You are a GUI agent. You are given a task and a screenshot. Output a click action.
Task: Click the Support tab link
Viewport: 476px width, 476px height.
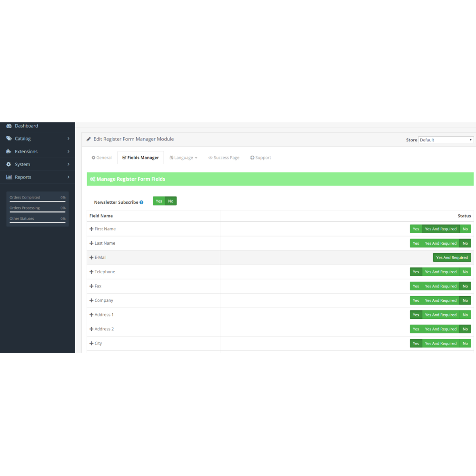tap(260, 157)
